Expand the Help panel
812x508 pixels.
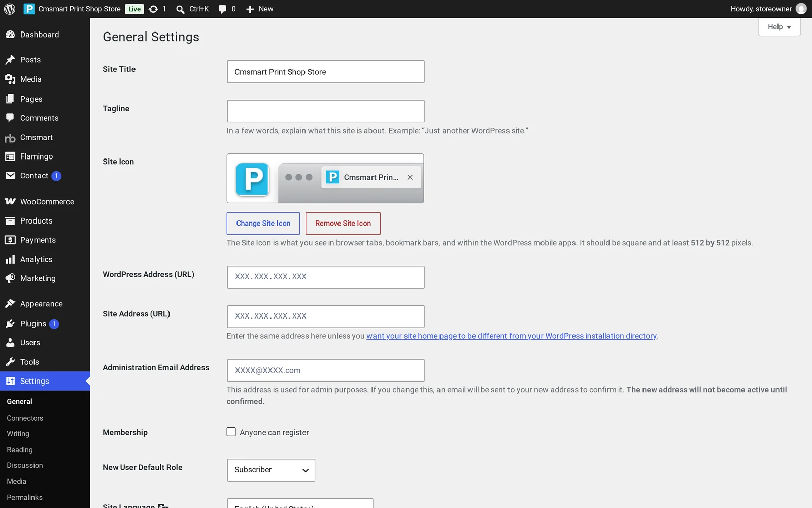pyautogui.click(x=780, y=27)
